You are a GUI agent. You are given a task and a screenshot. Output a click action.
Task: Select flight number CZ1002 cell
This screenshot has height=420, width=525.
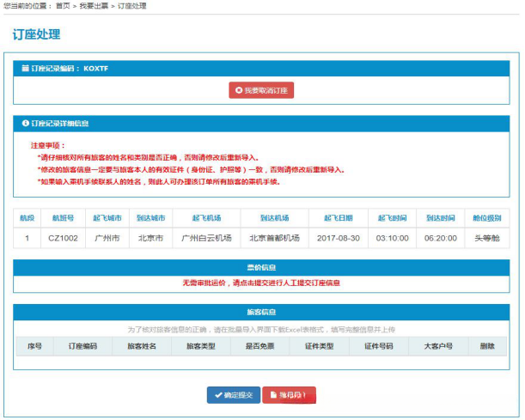tap(63, 238)
